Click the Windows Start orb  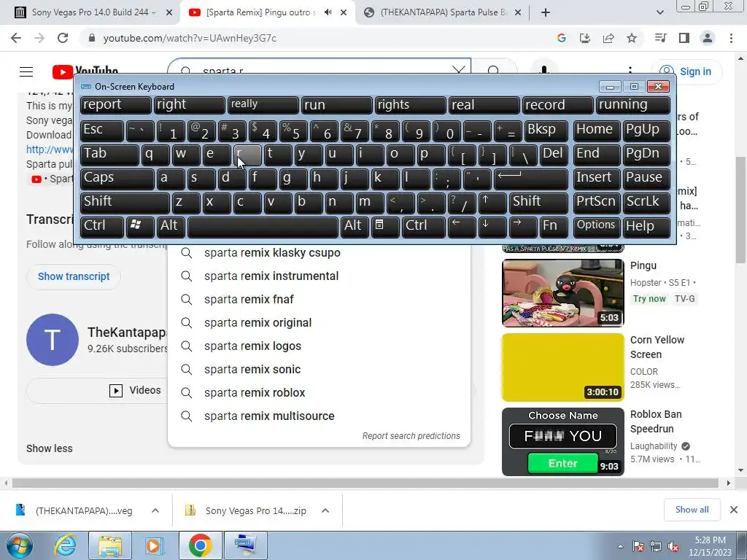point(19,545)
